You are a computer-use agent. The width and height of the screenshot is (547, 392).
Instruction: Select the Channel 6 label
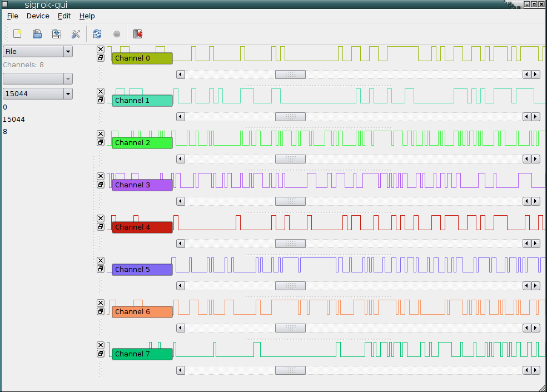coord(142,312)
